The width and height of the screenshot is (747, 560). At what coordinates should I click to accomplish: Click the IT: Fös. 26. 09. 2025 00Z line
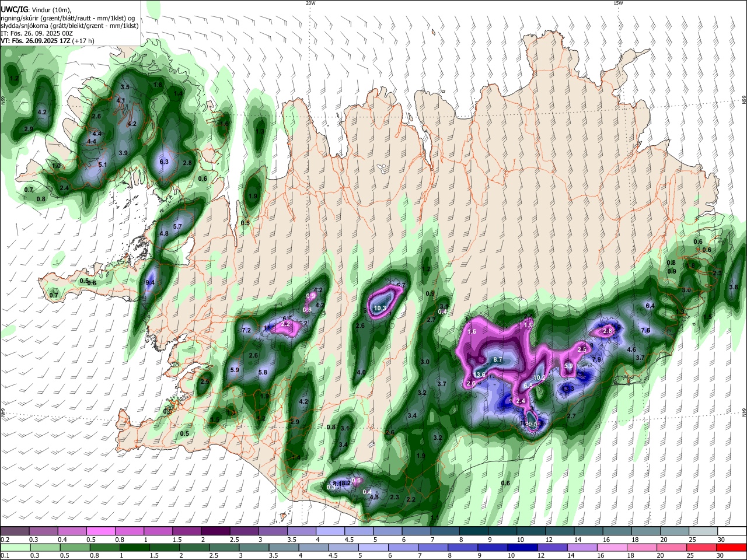(x=37, y=33)
